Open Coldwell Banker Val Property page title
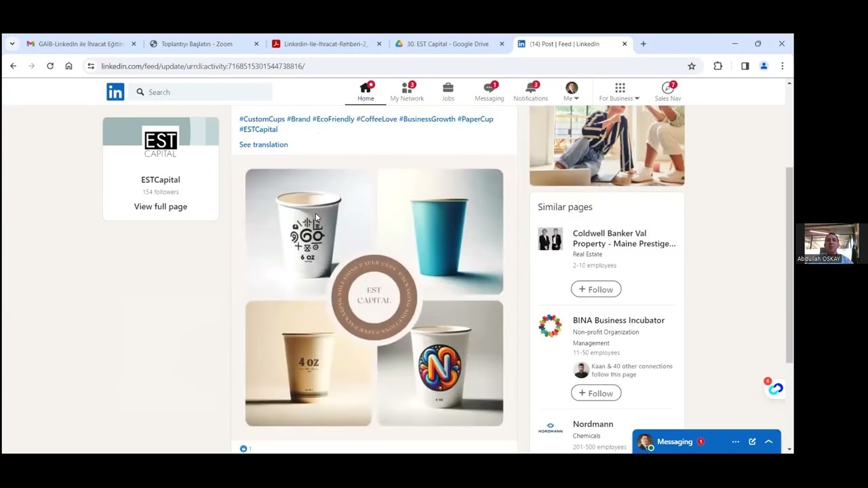This screenshot has height=488, width=868. pyautogui.click(x=624, y=238)
